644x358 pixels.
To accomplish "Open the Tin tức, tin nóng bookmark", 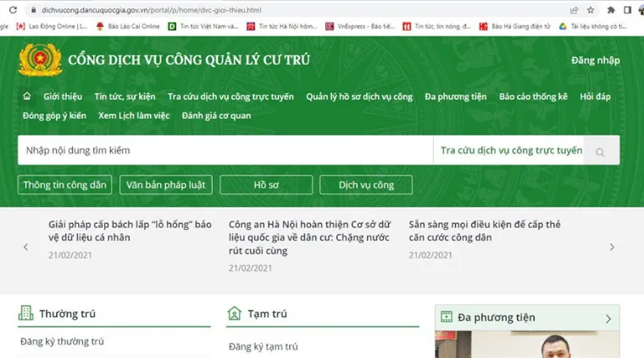I will (x=436, y=26).
